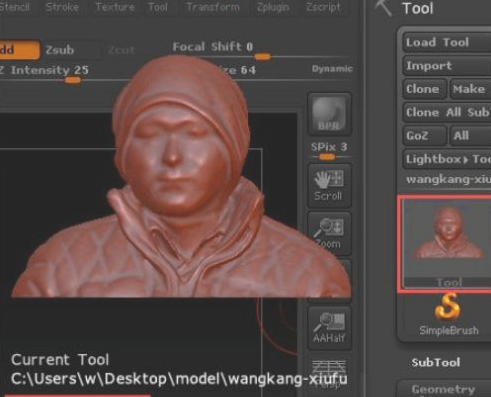Open the Zscript menu
This screenshot has height=397, width=491.
[323, 7]
